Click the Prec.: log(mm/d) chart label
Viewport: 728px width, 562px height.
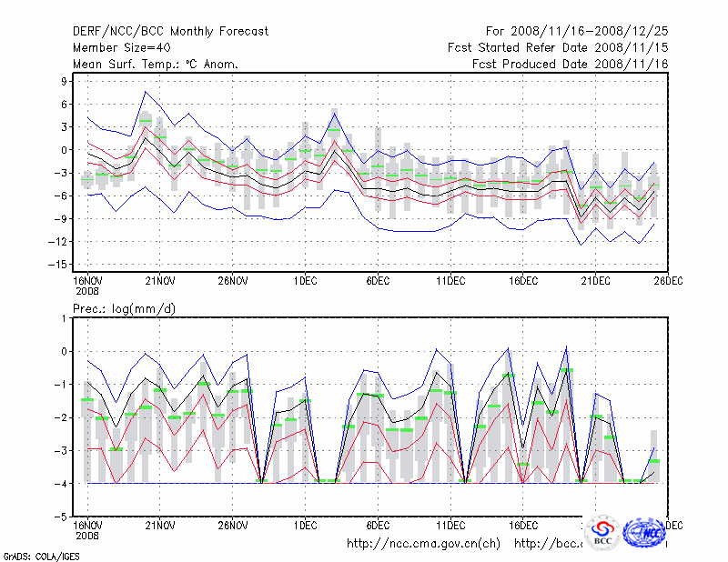point(124,309)
